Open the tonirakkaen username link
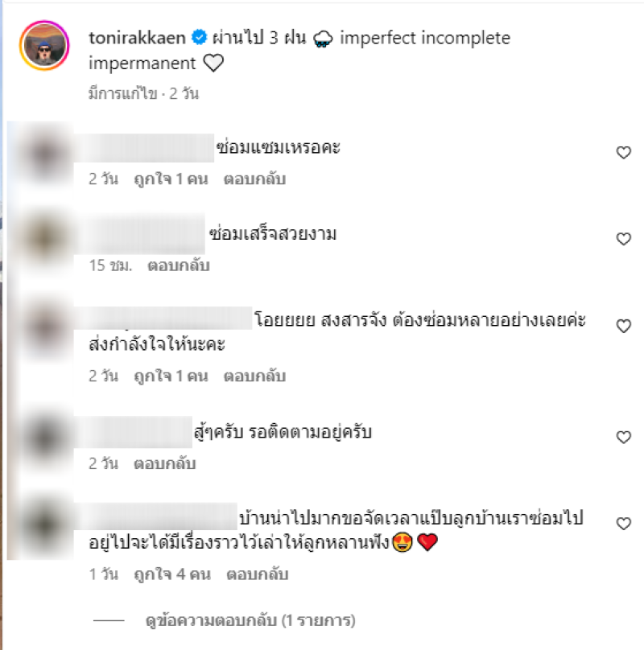This screenshot has height=650, width=644. coord(137,38)
